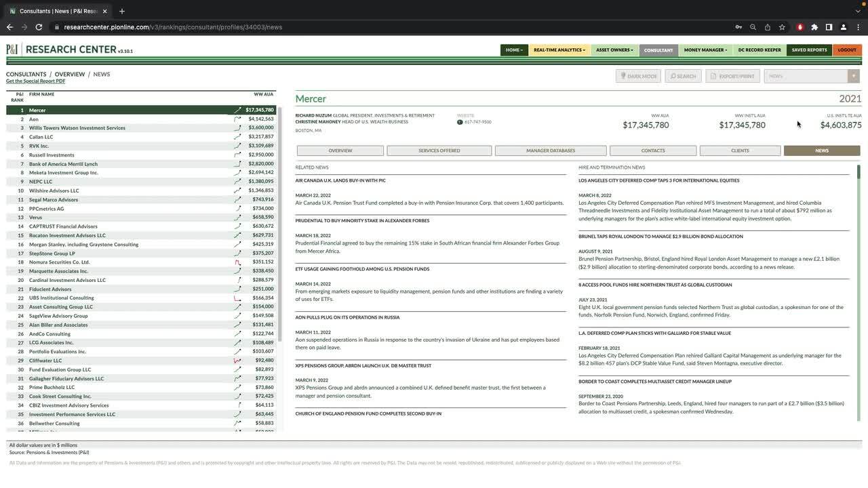Viewport: 868px width, 488px height.
Task: Click the Consultants breadcrumb
Action: pos(26,75)
